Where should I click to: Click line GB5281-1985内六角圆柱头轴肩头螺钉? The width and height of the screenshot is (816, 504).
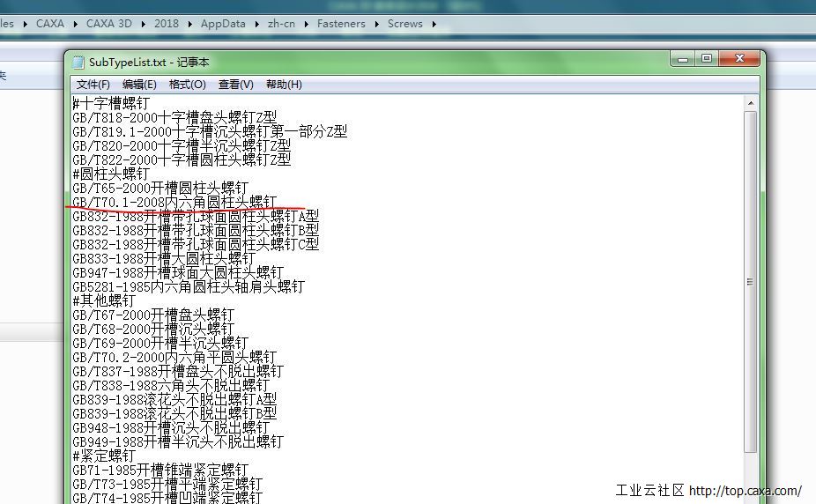(189, 286)
